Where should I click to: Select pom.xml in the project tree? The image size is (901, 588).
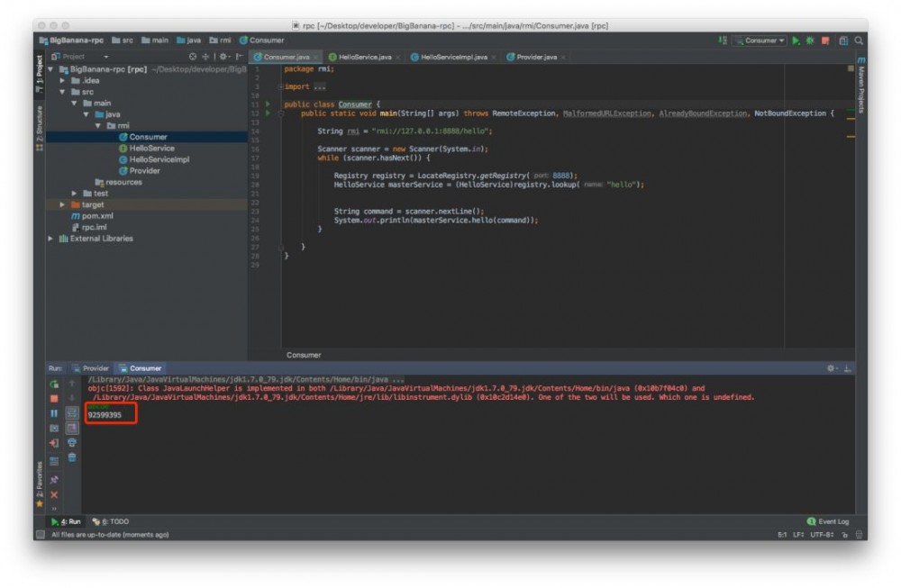97,216
